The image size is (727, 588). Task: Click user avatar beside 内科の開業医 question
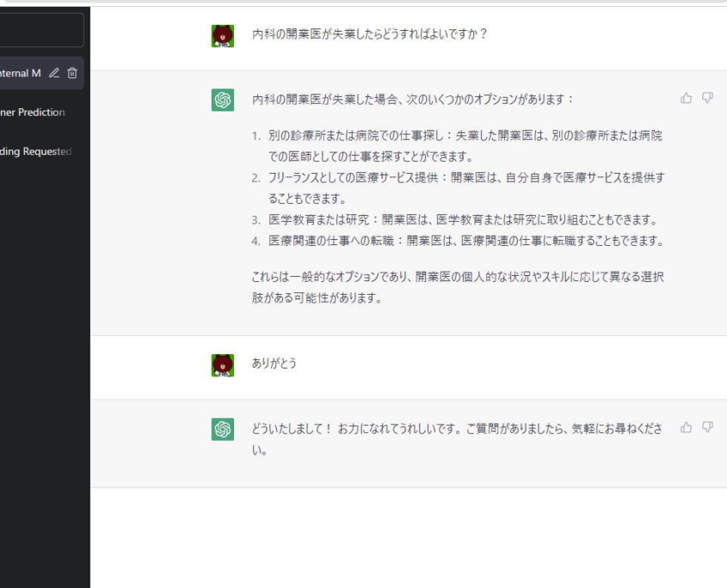223,36
